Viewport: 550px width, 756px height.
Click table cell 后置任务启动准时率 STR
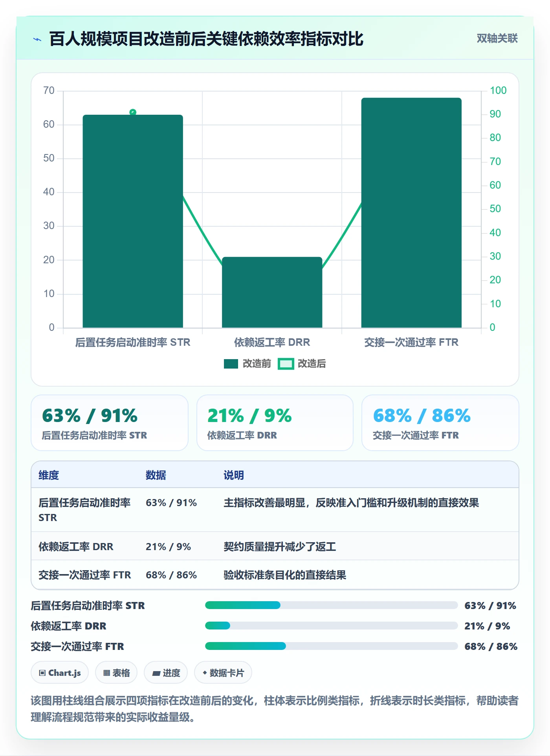(84, 510)
